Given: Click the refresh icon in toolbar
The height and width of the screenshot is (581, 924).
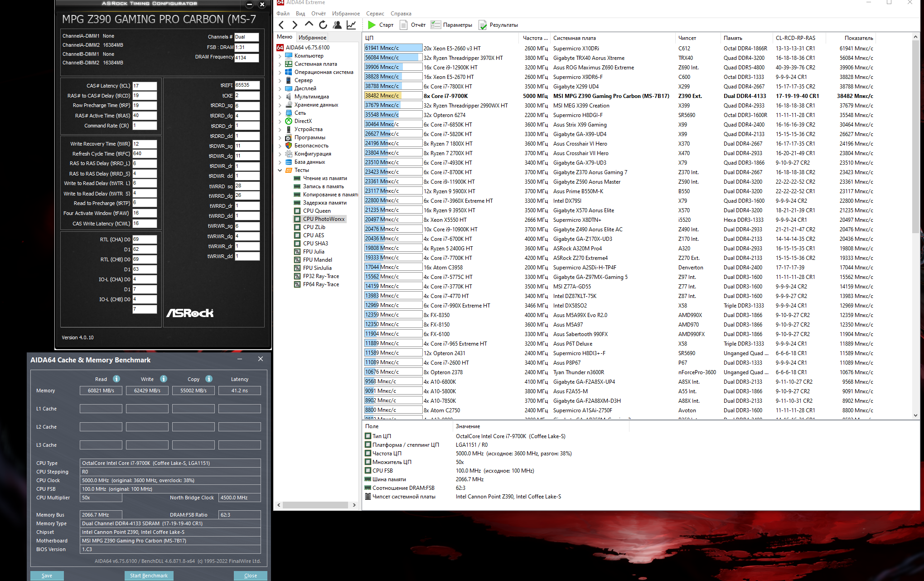Looking at the screenshot, I should [x=323, y=25].
